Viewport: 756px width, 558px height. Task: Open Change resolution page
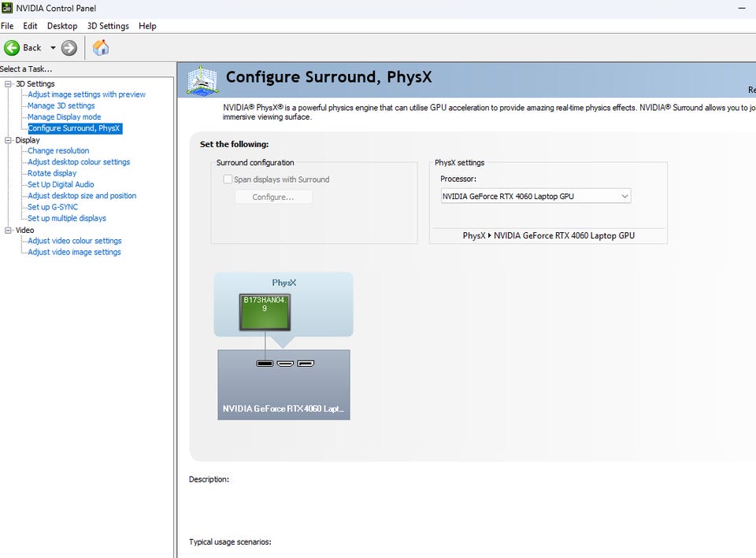(x=58, y=151)
